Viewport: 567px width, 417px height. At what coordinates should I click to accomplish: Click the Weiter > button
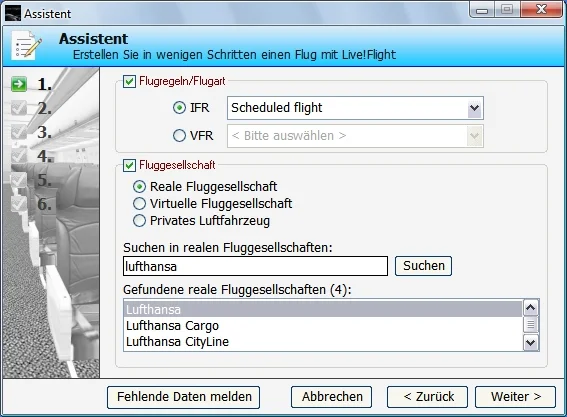(515, 397)
